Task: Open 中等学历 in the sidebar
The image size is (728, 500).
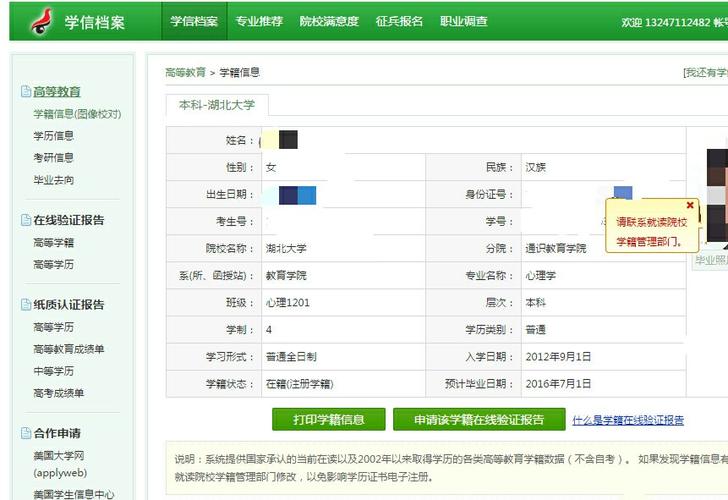Action: (x=53, y=371)
